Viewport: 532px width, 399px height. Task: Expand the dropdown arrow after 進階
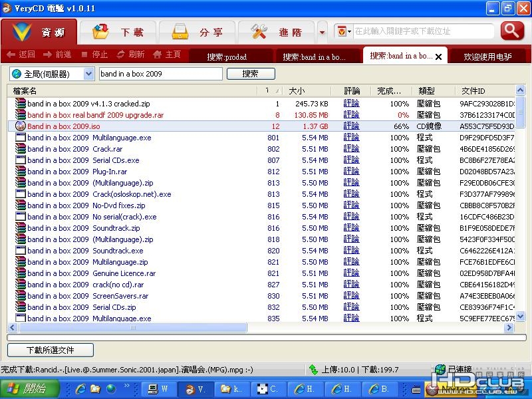(323, 32)
